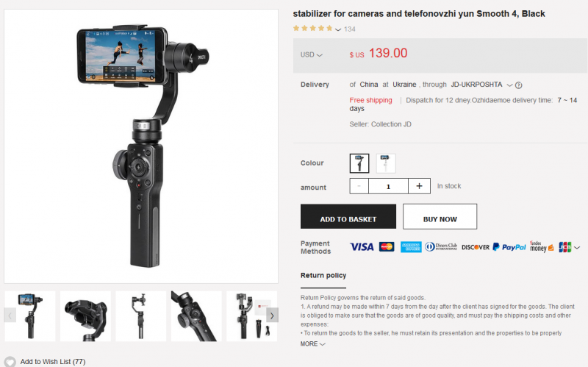Select the white colour option
Image resolution: width=588 pixels, height=367 pixels.
[x=386, y=163]
